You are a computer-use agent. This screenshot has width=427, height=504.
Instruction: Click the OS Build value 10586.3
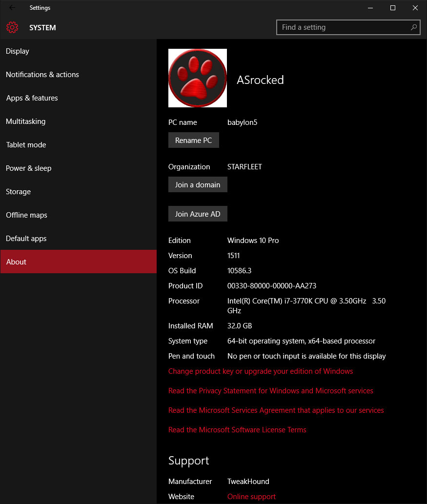tap(239, 271)
